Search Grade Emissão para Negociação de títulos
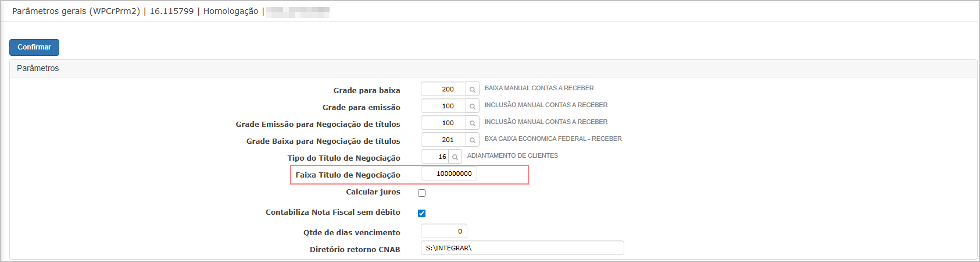The height and width of the screenshot is (262, 980). pos(473,123)
